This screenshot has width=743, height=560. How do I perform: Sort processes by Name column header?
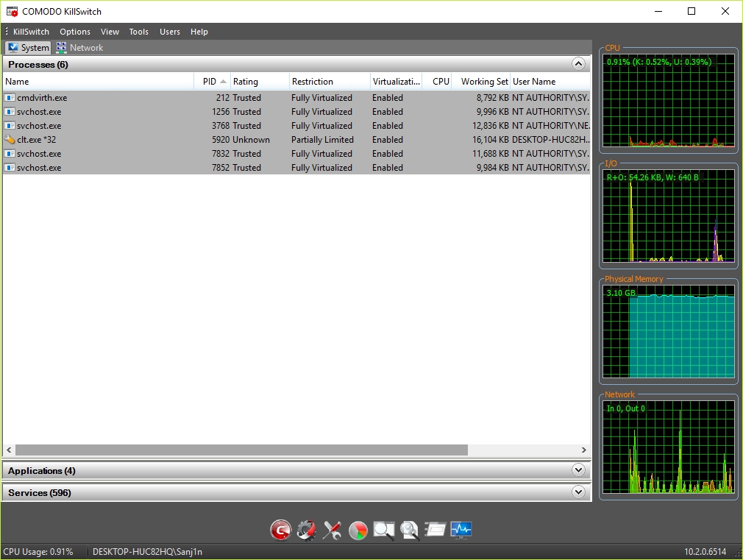(x=99, y=82)
